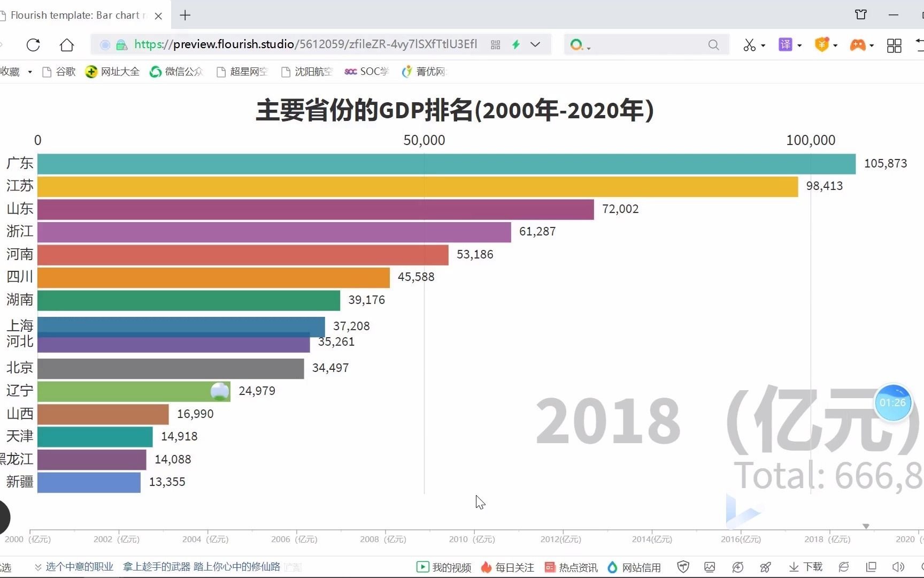Toggle the ad-block shield in bottom bar
Viewport: 924px width, 578px height.
click(x=683, y=566)
